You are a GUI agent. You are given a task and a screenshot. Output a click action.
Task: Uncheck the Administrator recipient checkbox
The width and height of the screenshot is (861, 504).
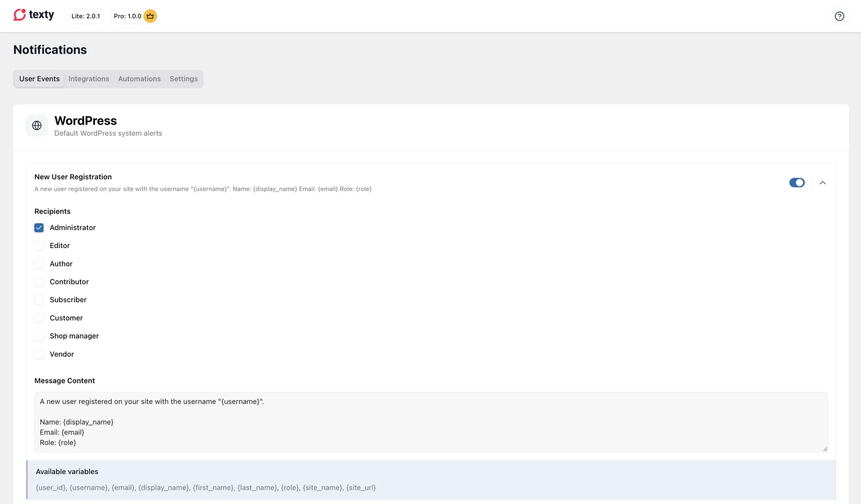coord(39,228)
